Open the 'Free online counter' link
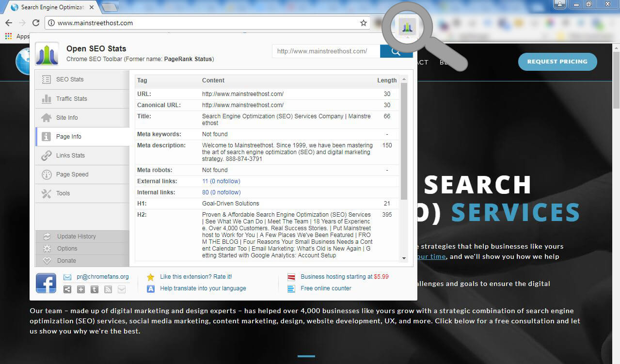620x364 pixels. tap(326, 288)
